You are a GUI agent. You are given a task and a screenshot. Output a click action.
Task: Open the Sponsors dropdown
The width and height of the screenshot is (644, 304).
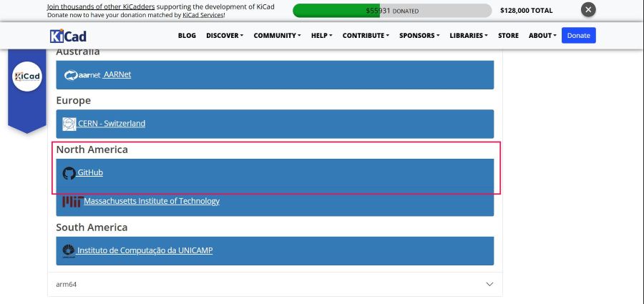click(419, 36)
